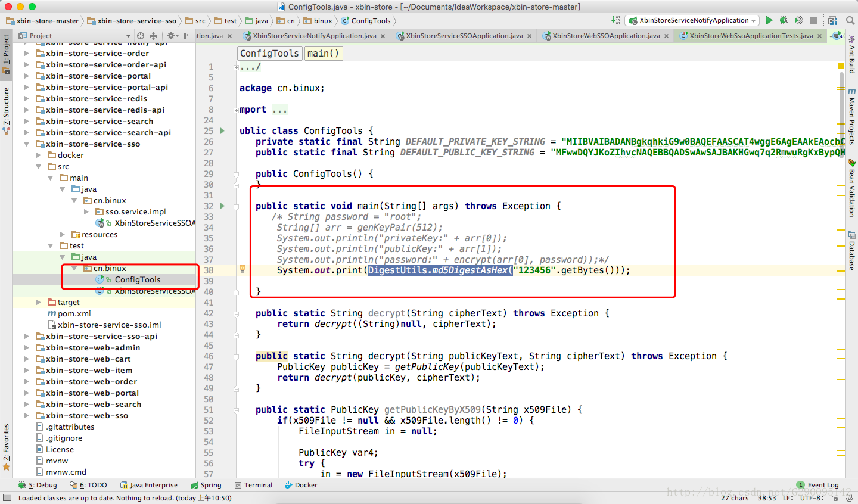
Task: Open the Bean Validation tool window
Action: (x=851, y=188)
